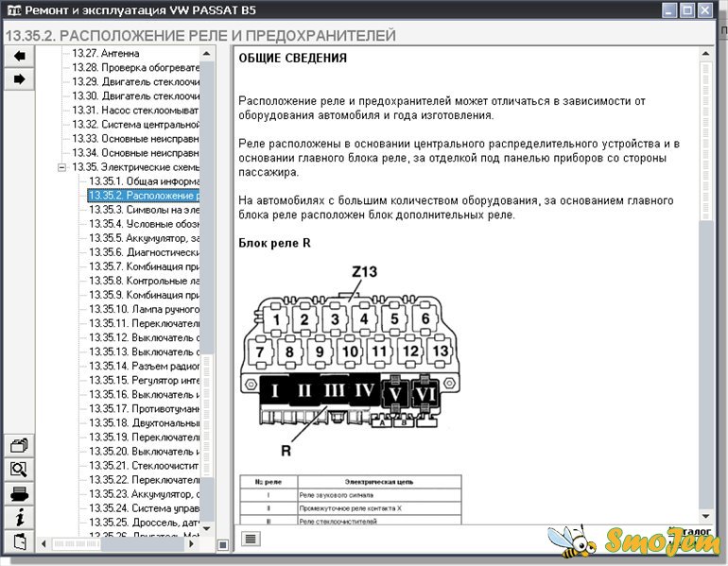Open 13.35.8 Контрольные лампы entry
Screen dimensions: 728x566
click(144, 282)
